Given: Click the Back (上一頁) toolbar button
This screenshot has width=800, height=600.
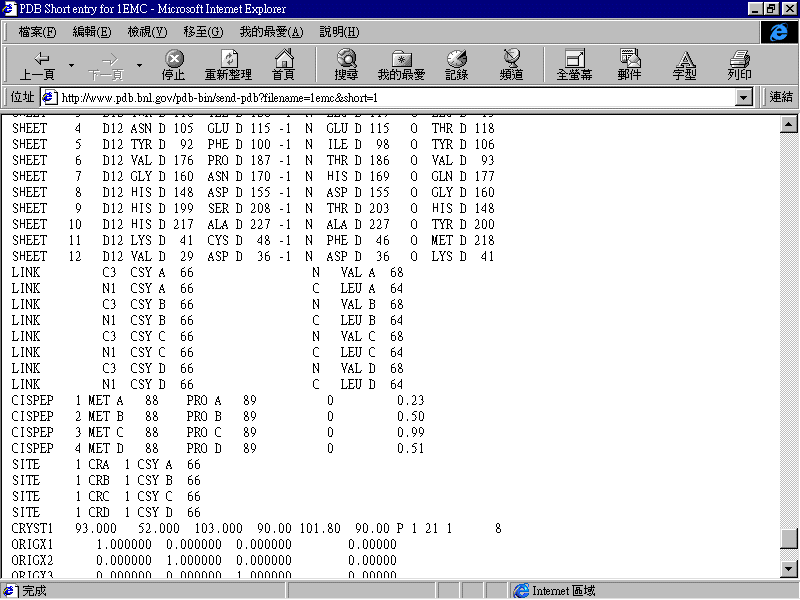Looking at the screenshot, I should coord(37,66).
